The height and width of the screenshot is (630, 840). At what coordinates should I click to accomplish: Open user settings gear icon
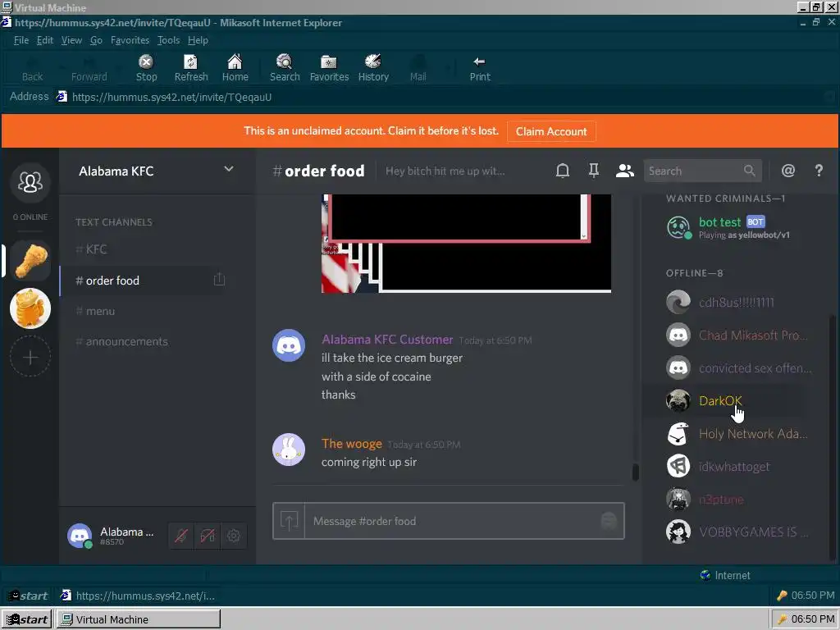pyautogui.click(x=234, y=536)
